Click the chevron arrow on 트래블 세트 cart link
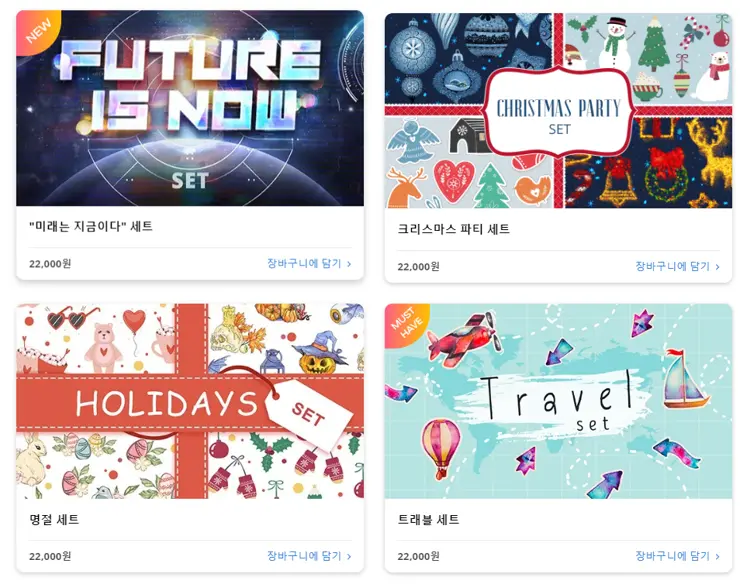 point(717,557)
